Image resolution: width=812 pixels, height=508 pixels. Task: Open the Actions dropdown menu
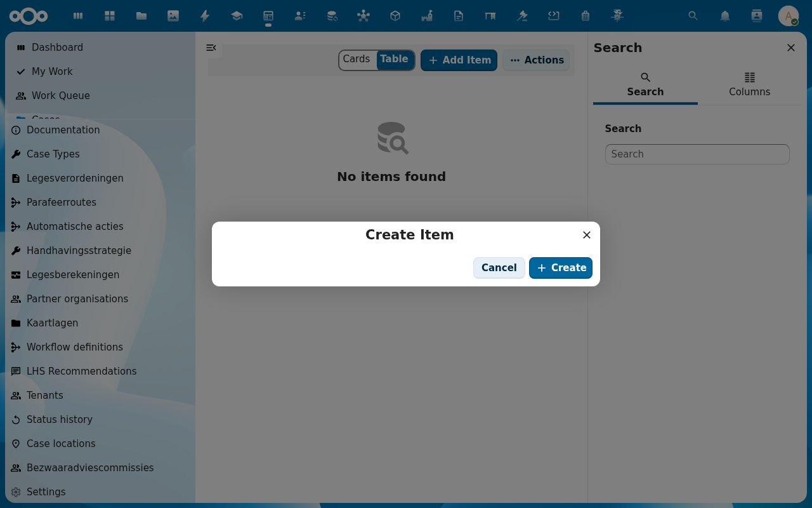point(536,60)
